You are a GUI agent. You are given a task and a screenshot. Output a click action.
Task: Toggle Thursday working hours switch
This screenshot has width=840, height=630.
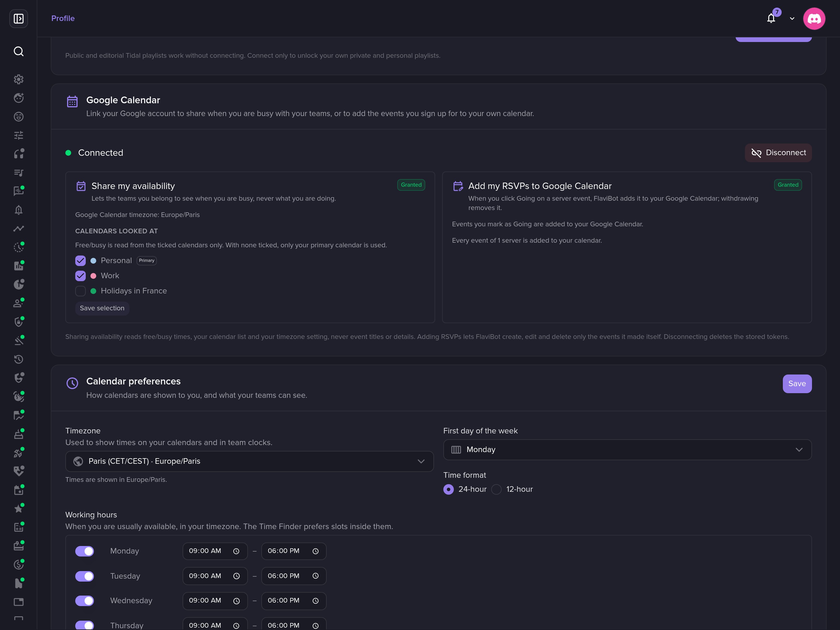(84, 625)
